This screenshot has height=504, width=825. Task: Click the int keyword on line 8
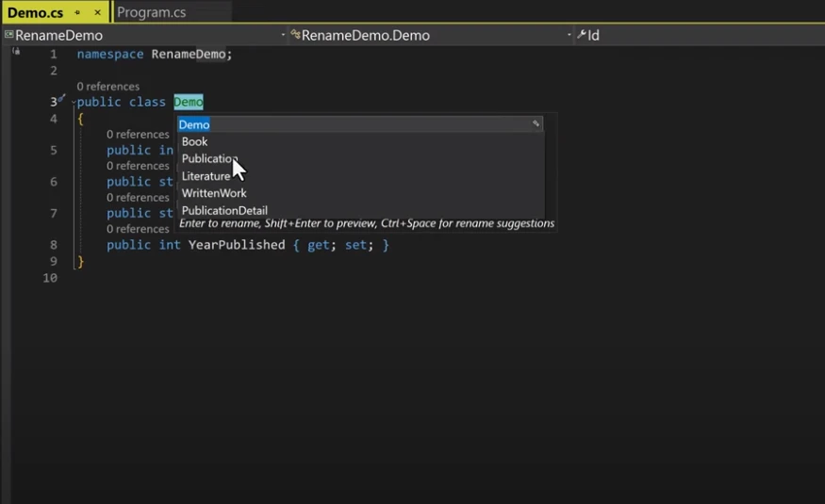170,245
